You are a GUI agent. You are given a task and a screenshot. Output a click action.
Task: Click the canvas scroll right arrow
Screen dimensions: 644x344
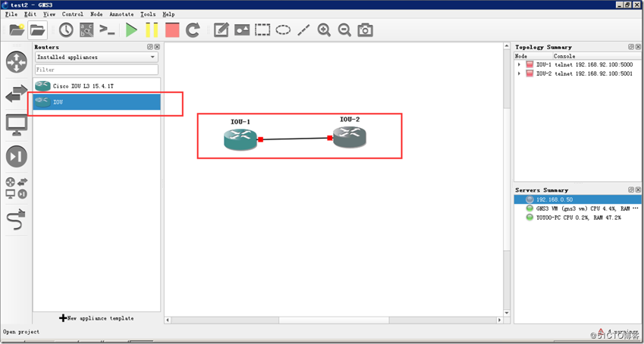coord(499,320)
